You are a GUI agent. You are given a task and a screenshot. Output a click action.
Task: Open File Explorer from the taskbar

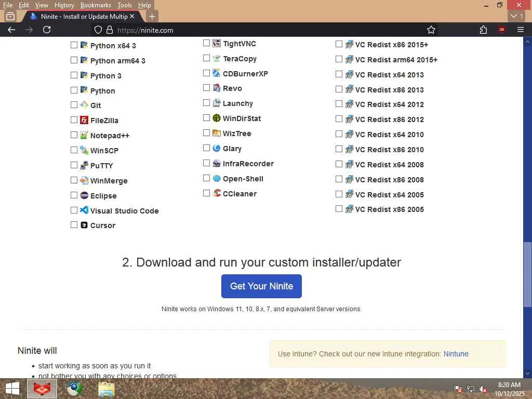click(106, 389)
